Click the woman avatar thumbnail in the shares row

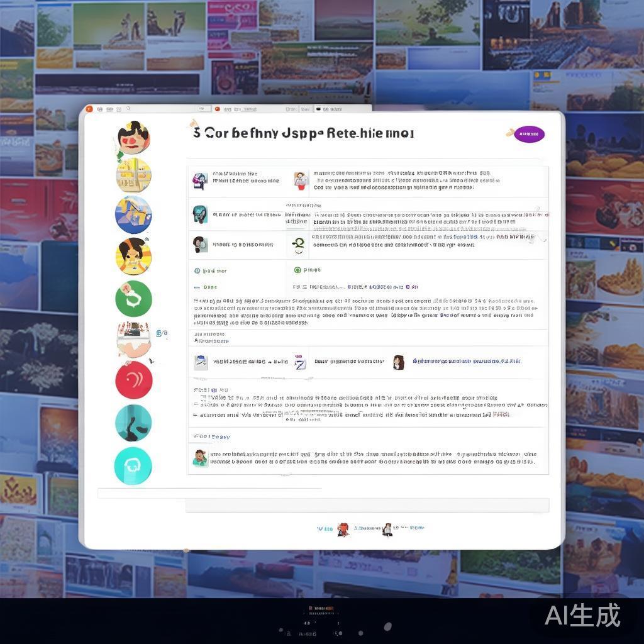point(399,362)
